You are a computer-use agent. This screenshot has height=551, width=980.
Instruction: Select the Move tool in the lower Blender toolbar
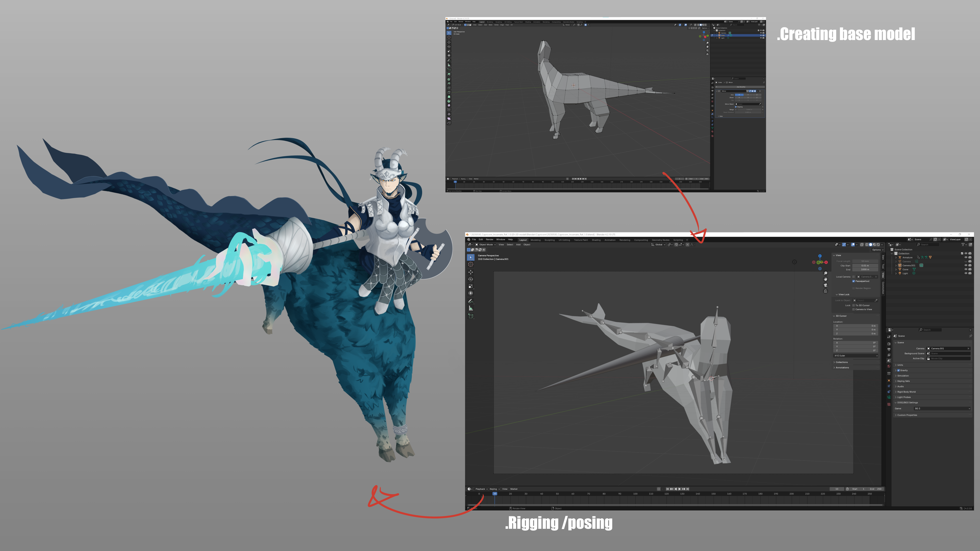(471, 272)
